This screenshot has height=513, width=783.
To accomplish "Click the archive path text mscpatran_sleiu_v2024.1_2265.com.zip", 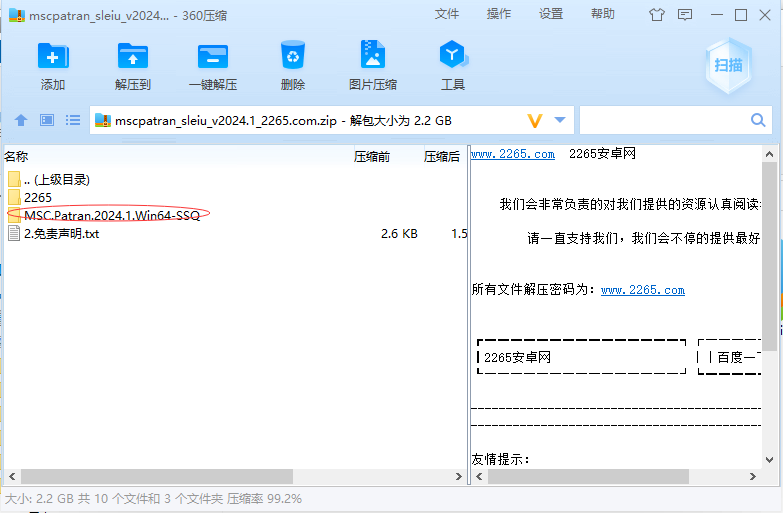I will coord(226,120).
